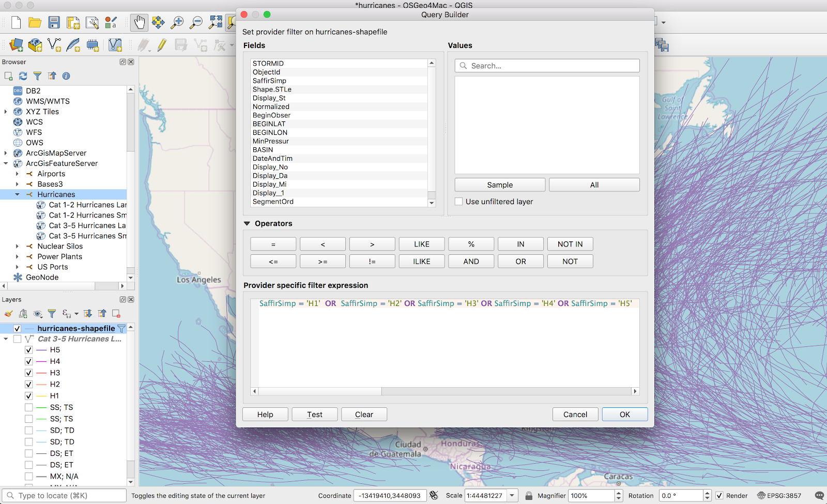Enable the Use unfiltered layer checkbox
The width and height of the screenshot is (827, 504).
(459, 202)
